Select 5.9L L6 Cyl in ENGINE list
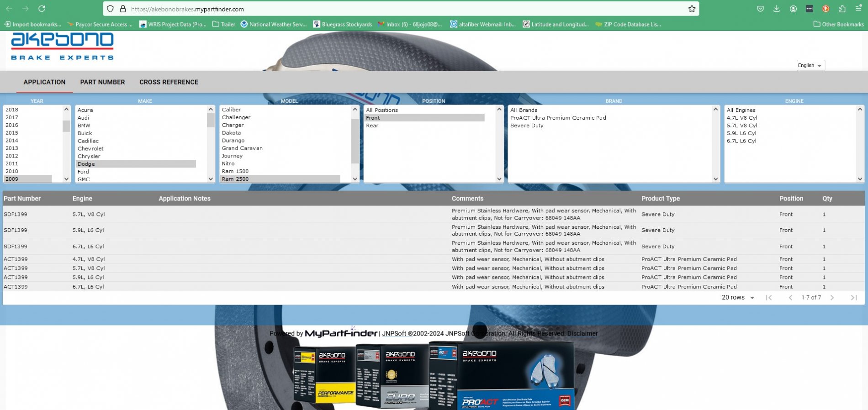 coord(741,133)
